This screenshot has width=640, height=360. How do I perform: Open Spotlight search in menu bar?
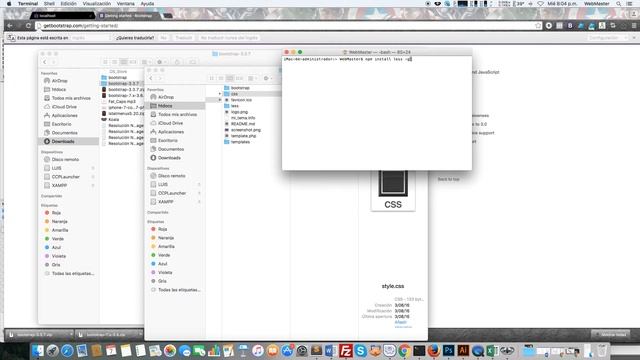tap(619, 3)
